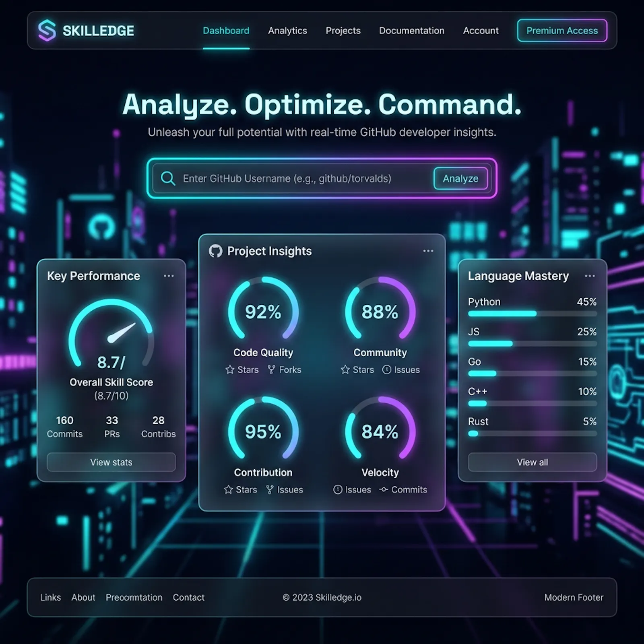Click Analyze. Optimize. Command. headline
644x644 pixels.
click(x=322, y=105)
